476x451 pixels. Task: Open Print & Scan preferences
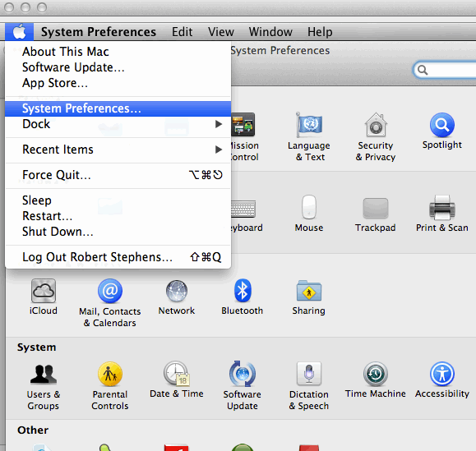442,214
